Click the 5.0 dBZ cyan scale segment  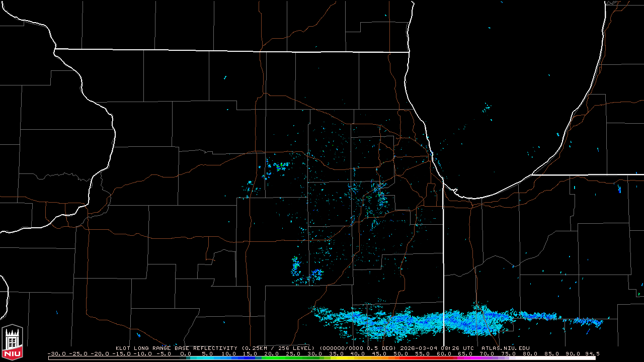(207, 358)
